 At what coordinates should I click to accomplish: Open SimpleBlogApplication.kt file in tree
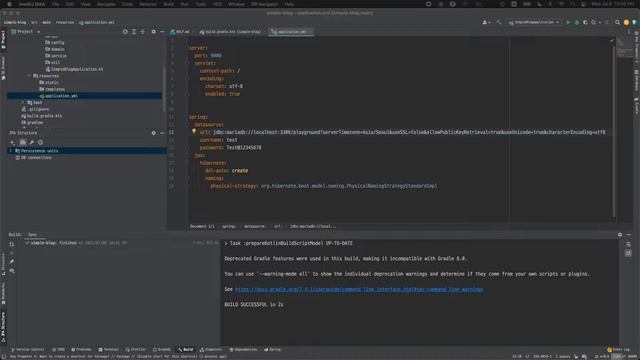click(x=74, y=69)
